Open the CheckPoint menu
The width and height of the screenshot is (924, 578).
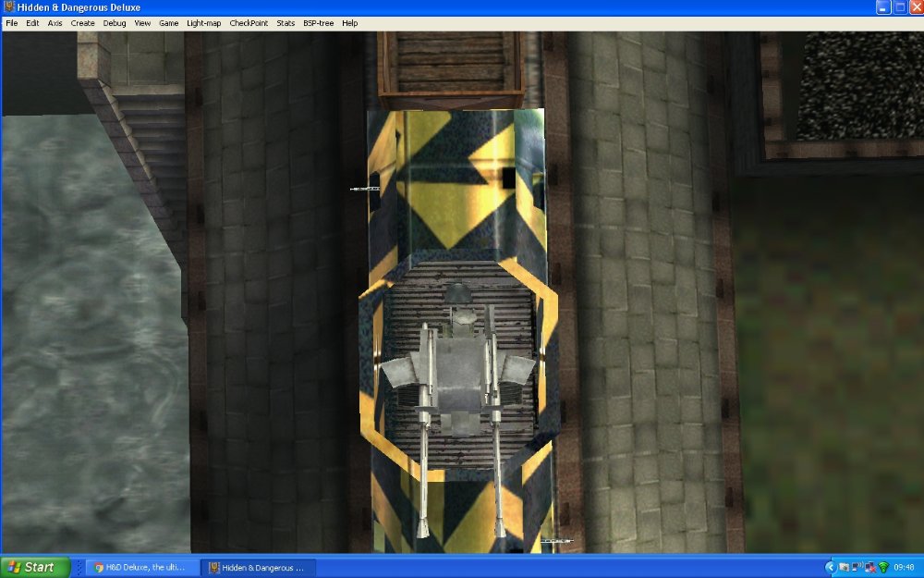pos(248,23)
